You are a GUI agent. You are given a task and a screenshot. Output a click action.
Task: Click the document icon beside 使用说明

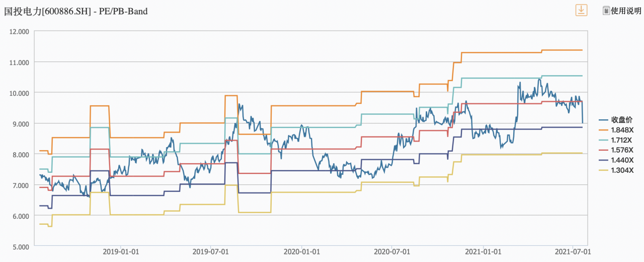[x=606, y=11]
